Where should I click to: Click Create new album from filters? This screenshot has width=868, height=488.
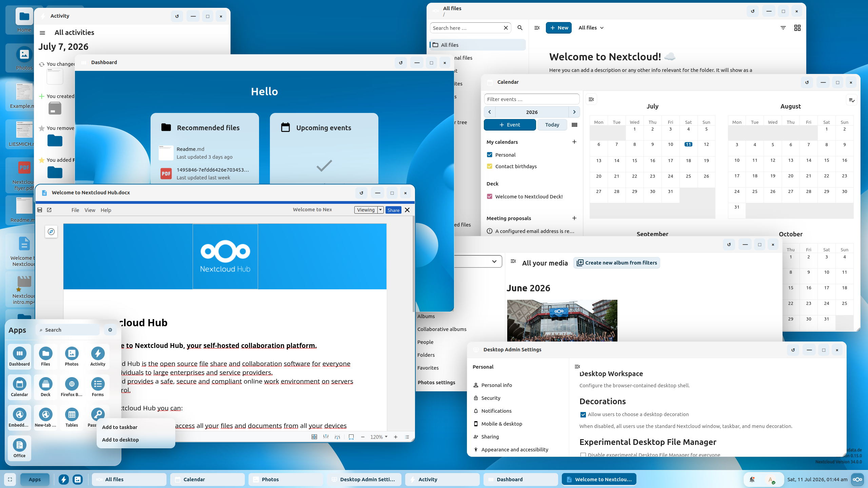[616, 262]
